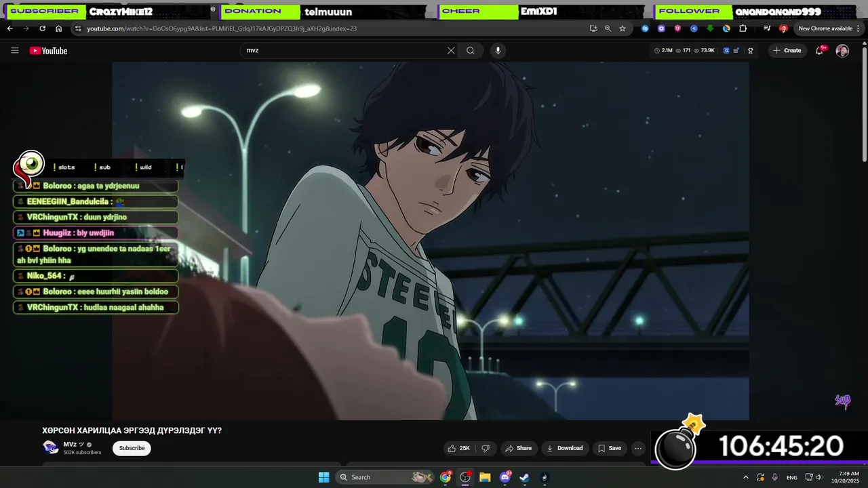Go to the YouTube home logo
The width and height of the screenshot is (868, 488).
pos(48,51)
